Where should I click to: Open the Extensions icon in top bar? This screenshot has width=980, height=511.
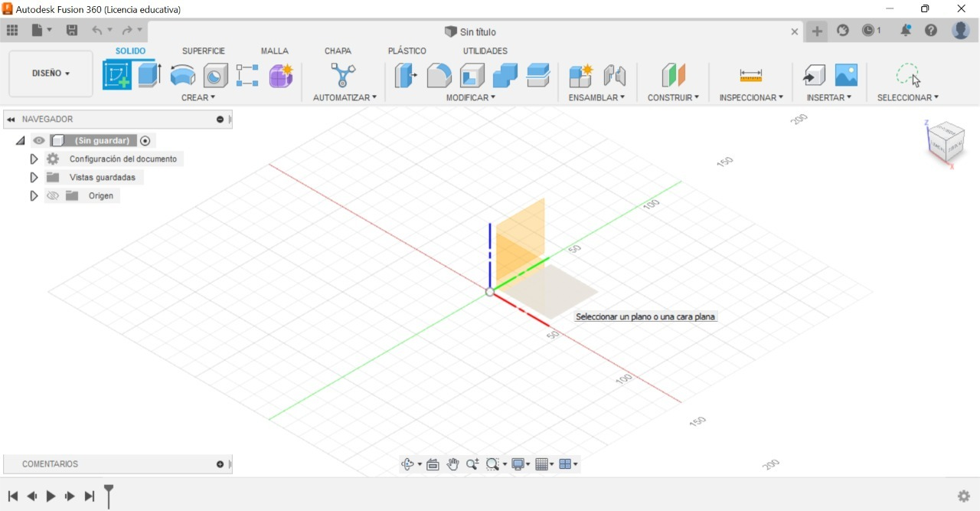click(x=843, y=31)
